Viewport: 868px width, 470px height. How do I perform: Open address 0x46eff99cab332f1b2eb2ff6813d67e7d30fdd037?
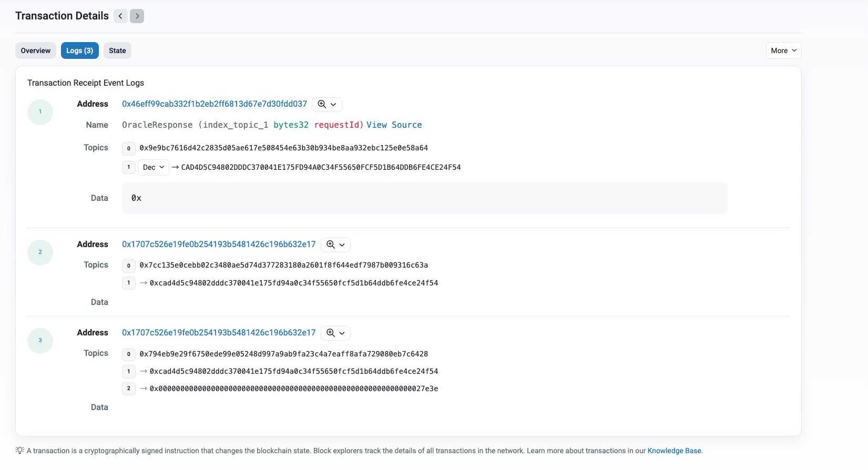[215, 104]
